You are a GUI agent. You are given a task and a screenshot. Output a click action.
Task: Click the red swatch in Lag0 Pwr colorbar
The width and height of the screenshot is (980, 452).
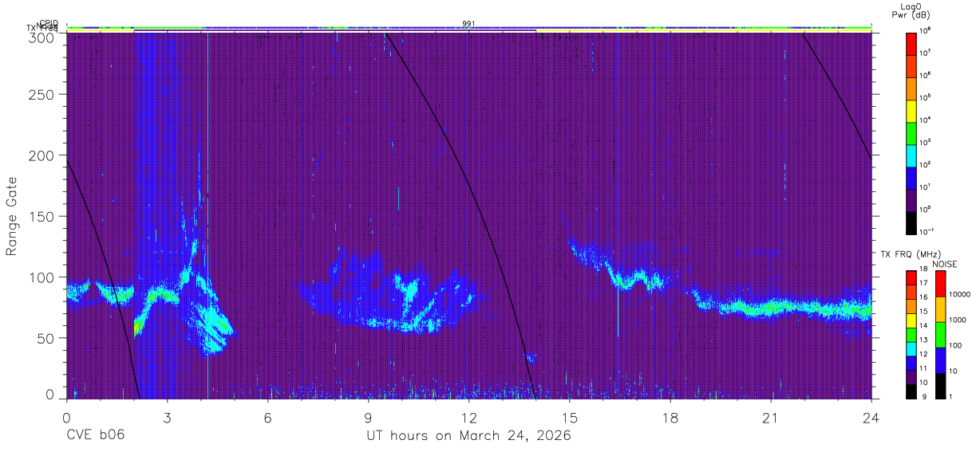(911, 43)
